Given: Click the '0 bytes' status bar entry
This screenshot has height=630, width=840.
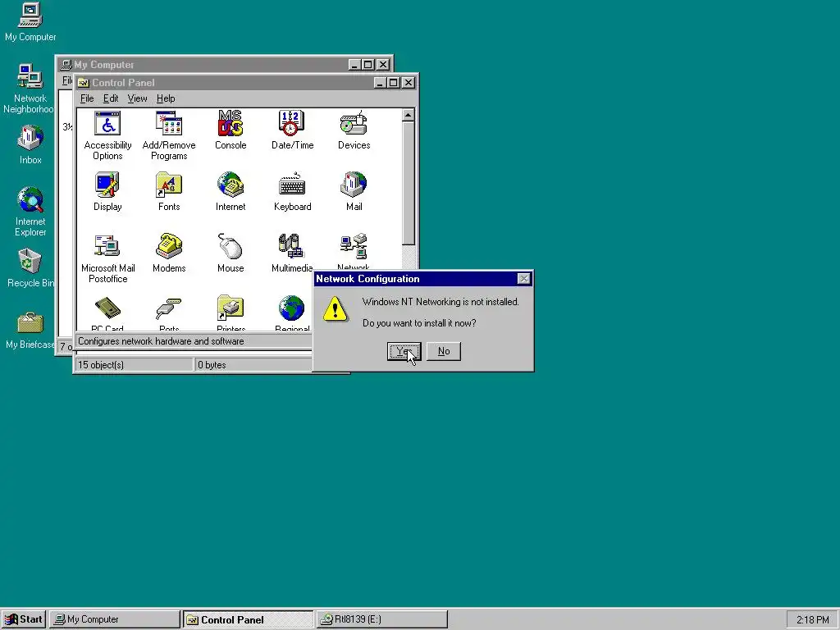Looking at the screenshot, I should click(212, 365).
